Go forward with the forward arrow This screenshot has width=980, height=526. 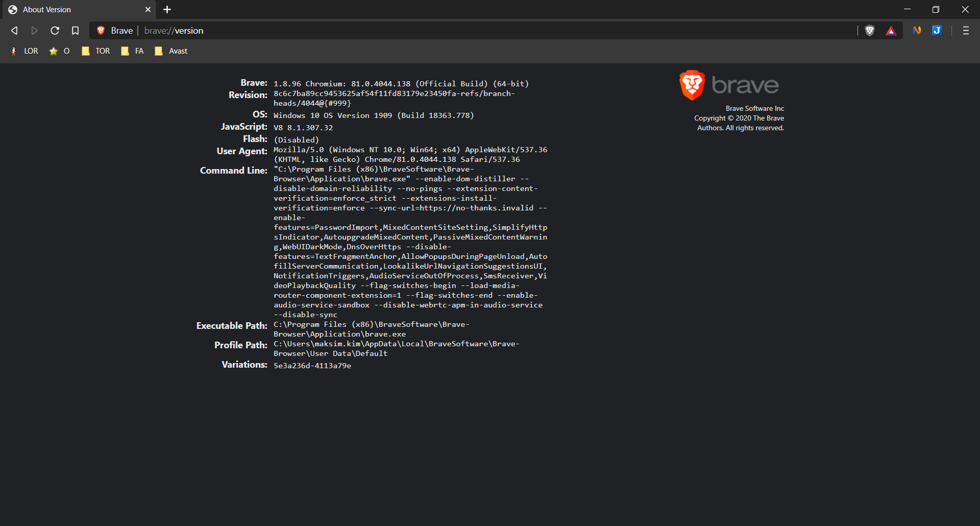tap(34, 31)
